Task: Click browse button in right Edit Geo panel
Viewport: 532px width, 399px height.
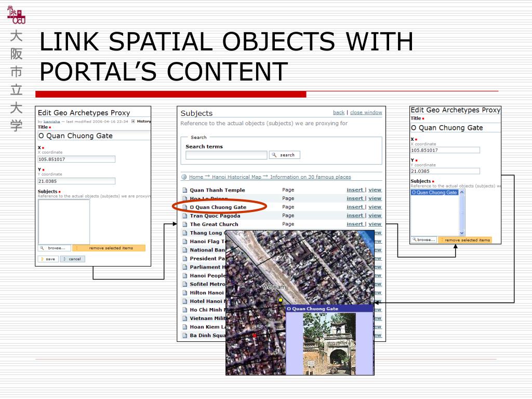Action: pyautogui.click(x=424, y=240)
